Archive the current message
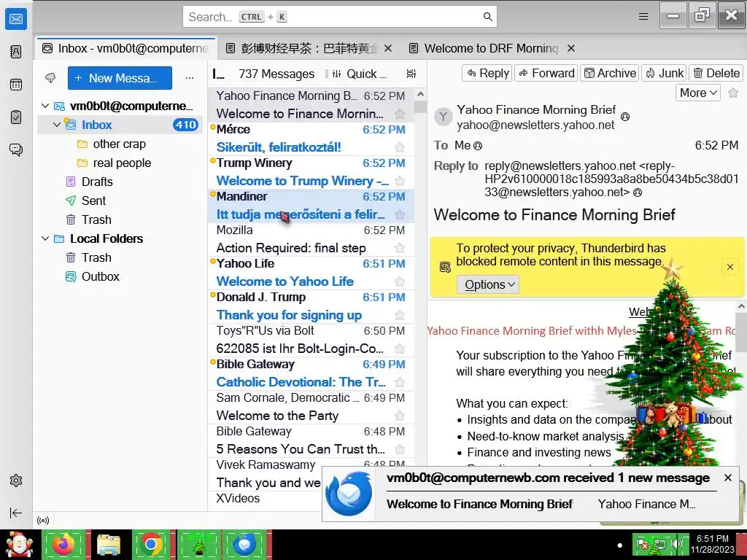Screen dimensions: 747x560 [609, 74]
